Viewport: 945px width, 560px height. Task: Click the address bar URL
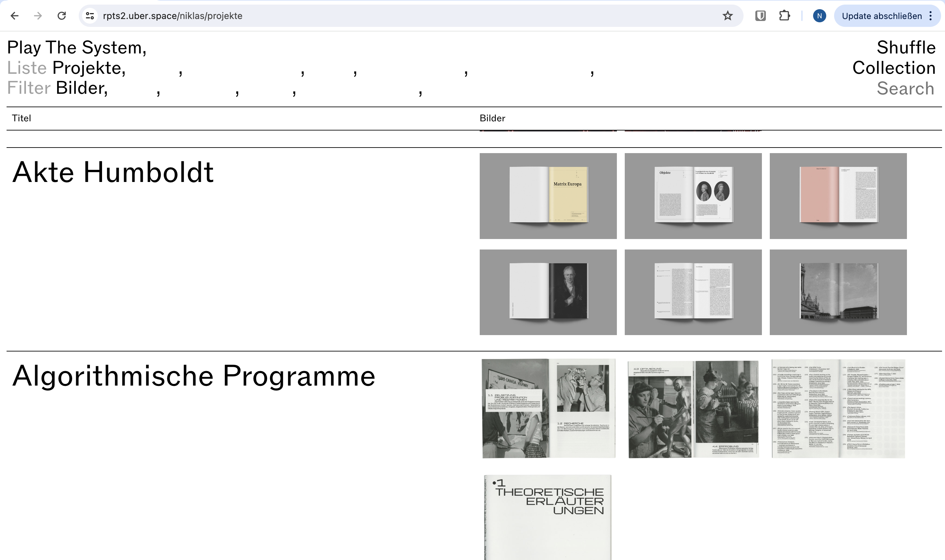point(173,16)
